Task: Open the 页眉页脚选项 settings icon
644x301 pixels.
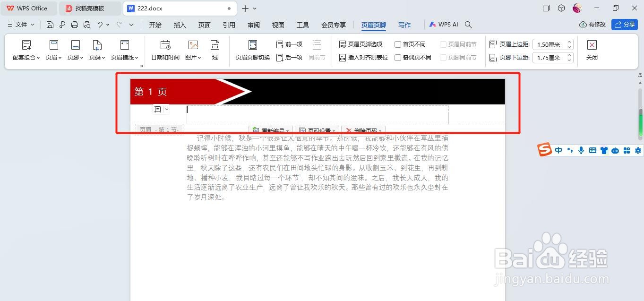Action: tap(343, 44)
